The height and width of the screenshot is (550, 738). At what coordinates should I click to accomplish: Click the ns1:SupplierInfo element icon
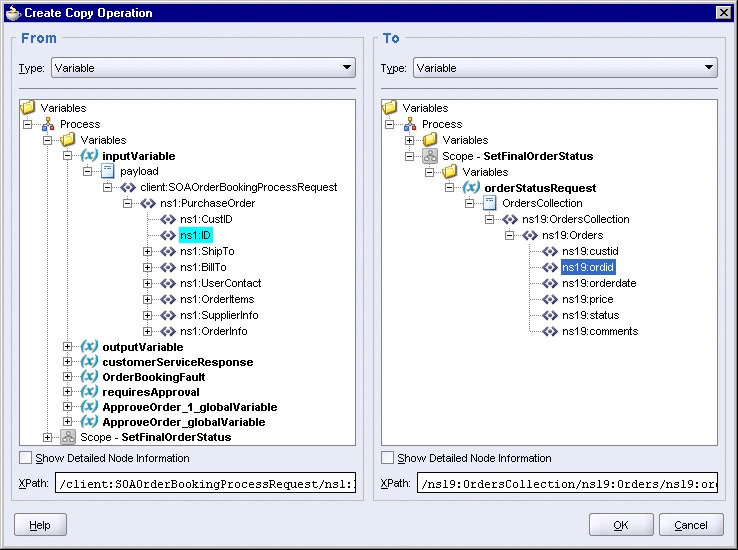click(168, 315)
